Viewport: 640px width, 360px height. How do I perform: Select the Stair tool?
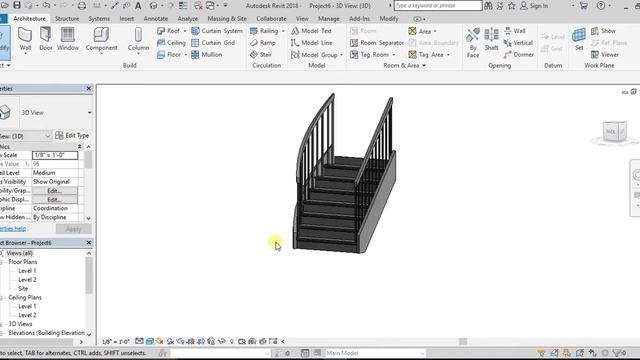[261, 54]
